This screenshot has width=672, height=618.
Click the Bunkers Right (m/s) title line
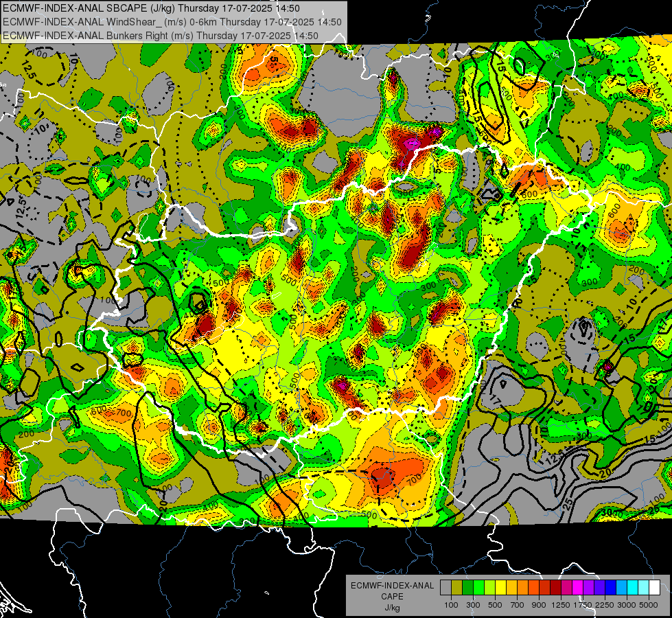pyautogui.click(x=161, y=36)
